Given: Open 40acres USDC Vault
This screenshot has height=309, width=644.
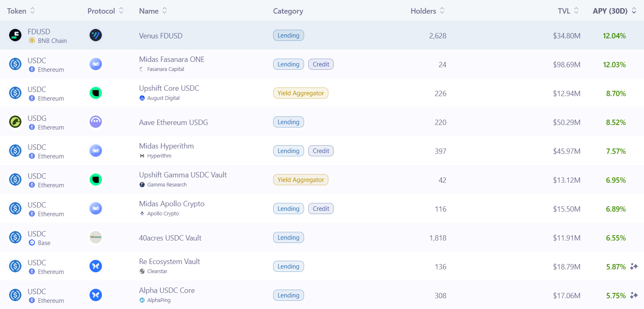Looking at the screenshot, I should click(170, 238).
